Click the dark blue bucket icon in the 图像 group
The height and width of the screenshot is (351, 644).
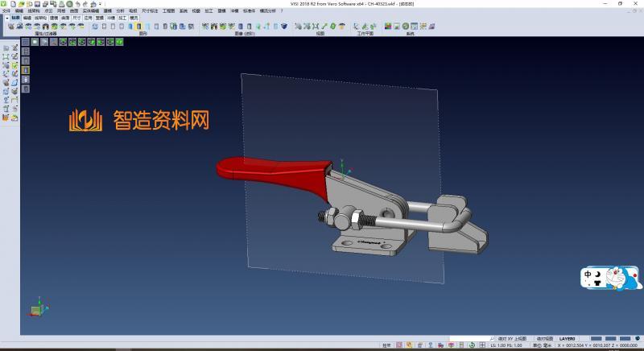coord(284,27)
